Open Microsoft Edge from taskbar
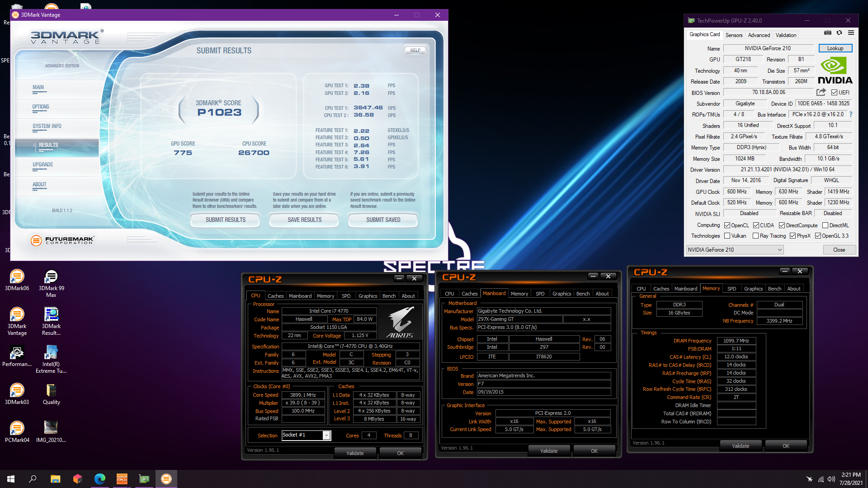The height and width of the screenshot is (488, 868). pyautogui.click(x=99, y=479)
